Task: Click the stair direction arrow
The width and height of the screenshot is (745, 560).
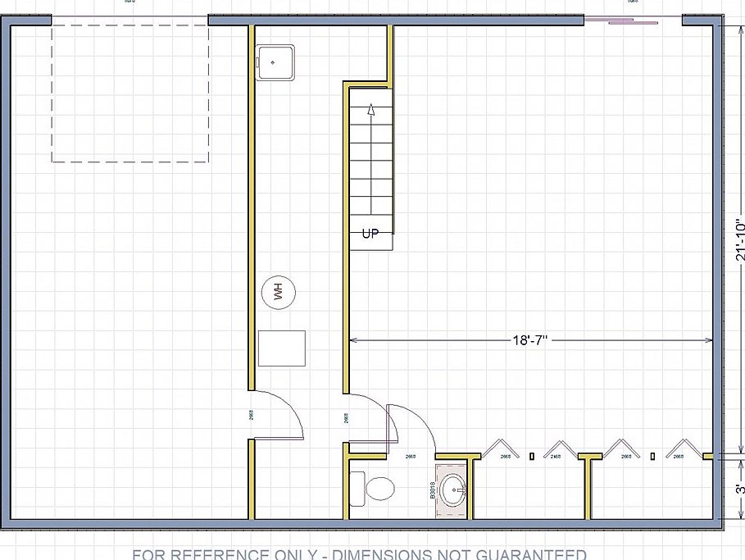Action: 370,110
